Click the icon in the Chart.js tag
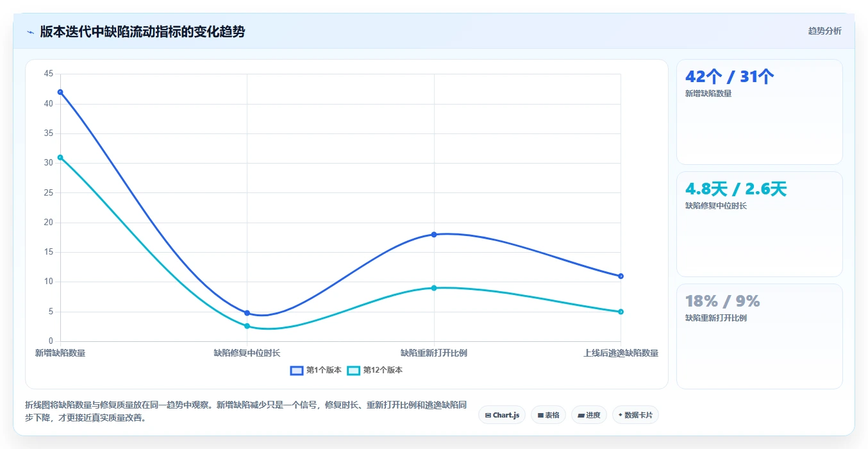The width and height of the screenshot is (868, 449). pyautogui.click(x=488, y=415)
